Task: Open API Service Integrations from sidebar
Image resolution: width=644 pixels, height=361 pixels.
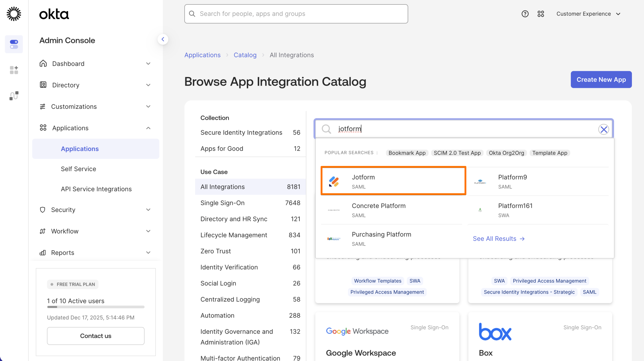Action: (96, 189)
